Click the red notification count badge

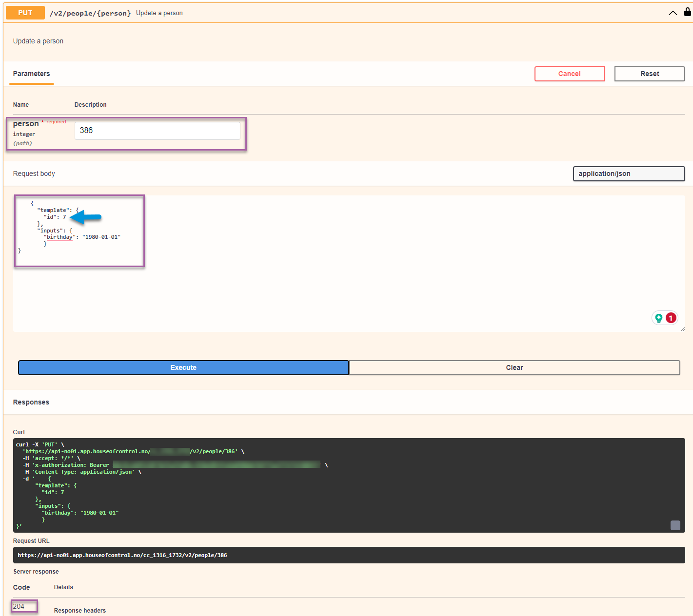coord(671,318)
